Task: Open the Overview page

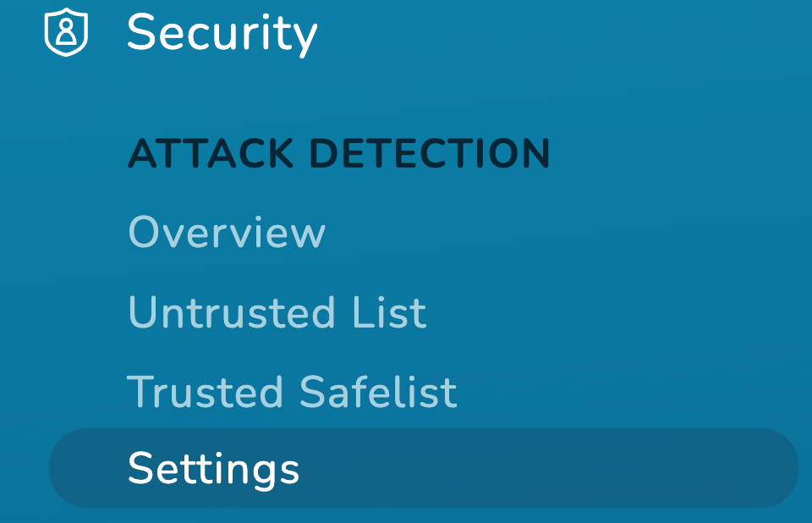Action: pos(227,232)
